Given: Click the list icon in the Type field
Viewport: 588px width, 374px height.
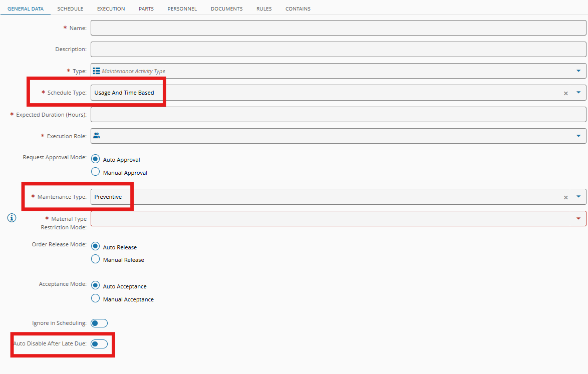Looking at the screenshot, I should point(96,71).
